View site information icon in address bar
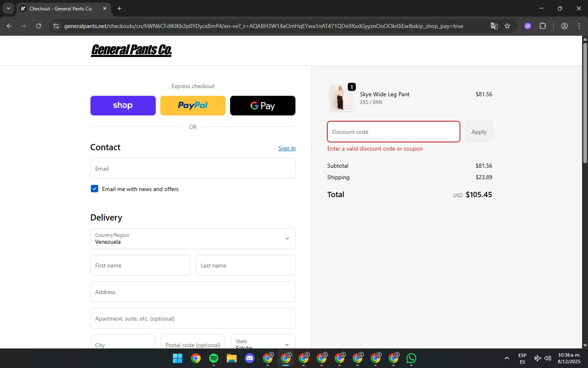This screenshot has height=368, width=588. 56,26
